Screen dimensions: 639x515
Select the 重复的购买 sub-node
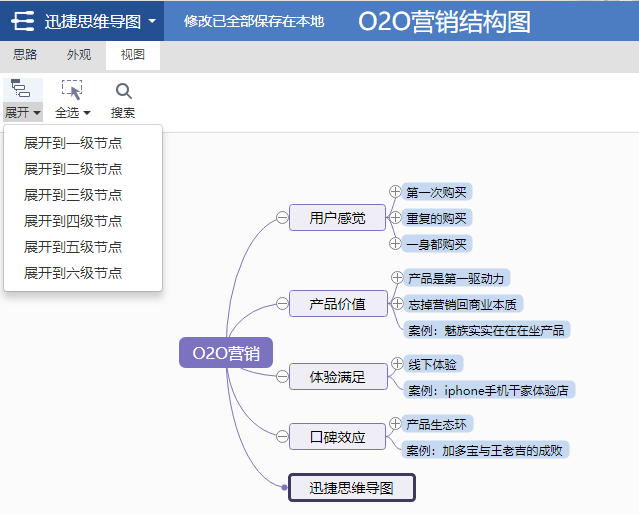[437, 218]
